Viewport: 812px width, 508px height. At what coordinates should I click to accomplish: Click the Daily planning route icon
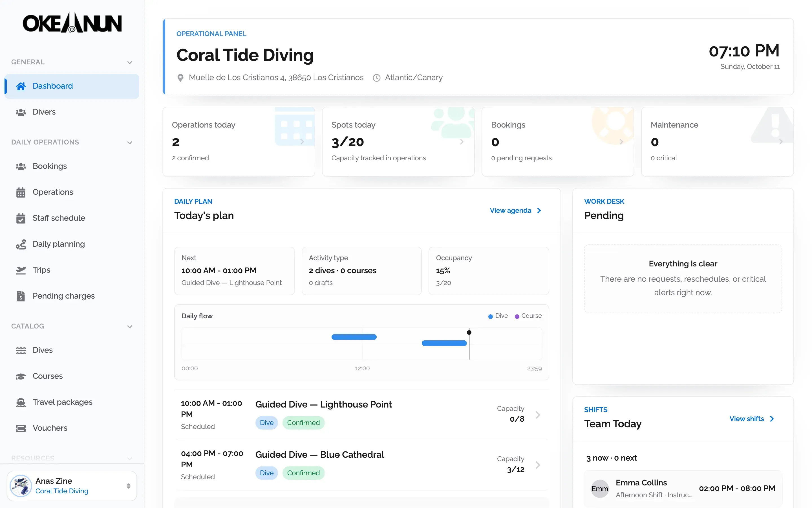click(x=21, y=244)
